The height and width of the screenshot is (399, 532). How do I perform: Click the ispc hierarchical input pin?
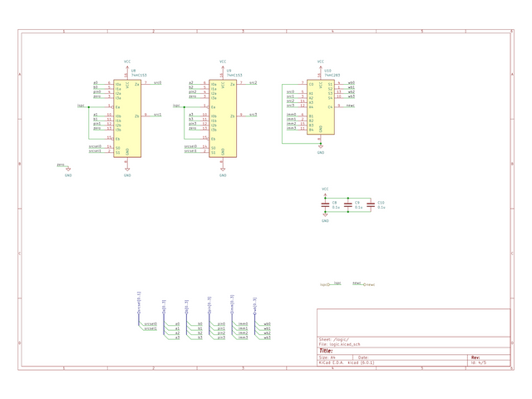(x=325, y=284)
